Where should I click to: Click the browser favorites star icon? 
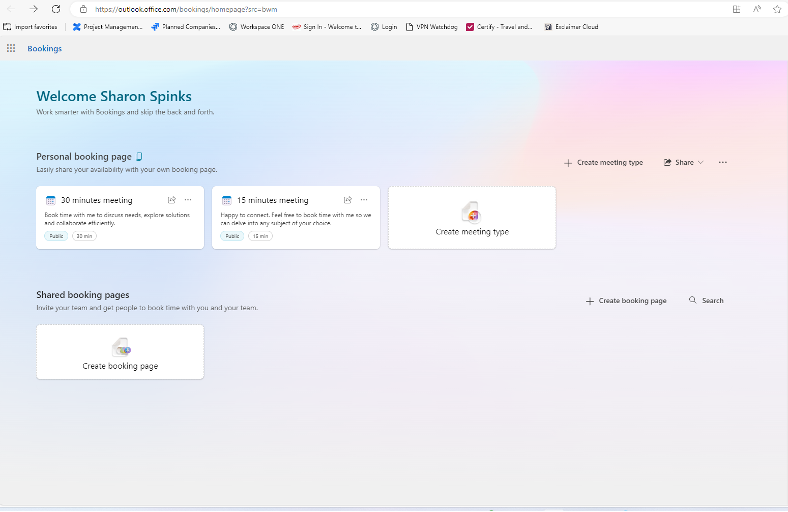coord(776,9)
